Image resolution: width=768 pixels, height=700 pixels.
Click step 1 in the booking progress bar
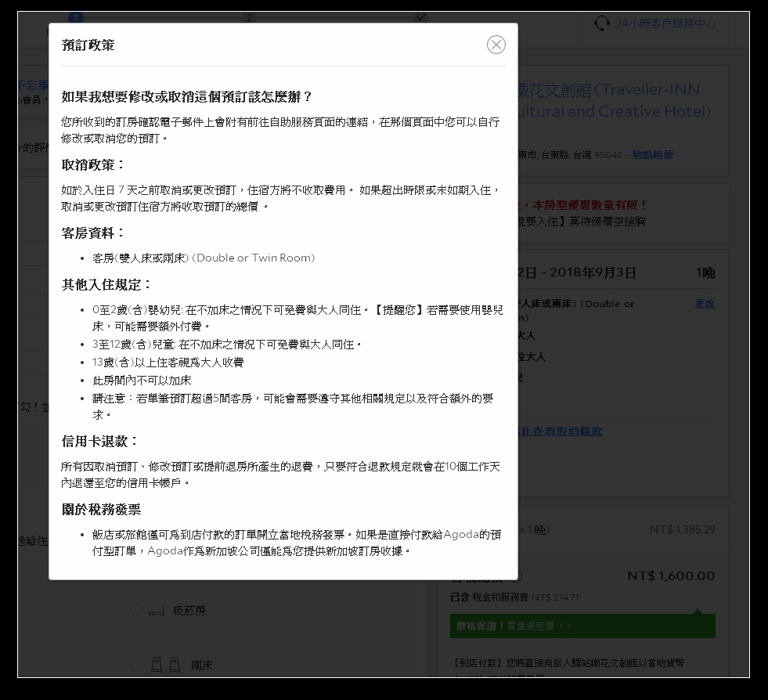click(76, 19)
